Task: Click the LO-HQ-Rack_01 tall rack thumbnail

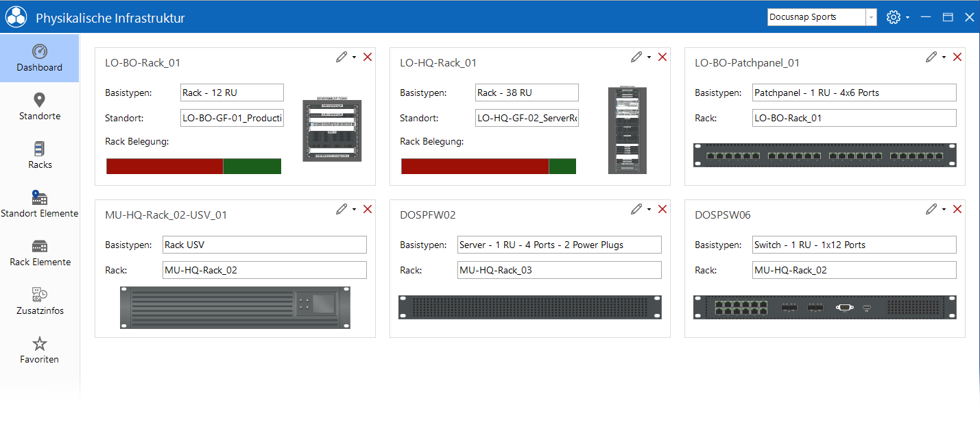Action: tap(627, 130)
